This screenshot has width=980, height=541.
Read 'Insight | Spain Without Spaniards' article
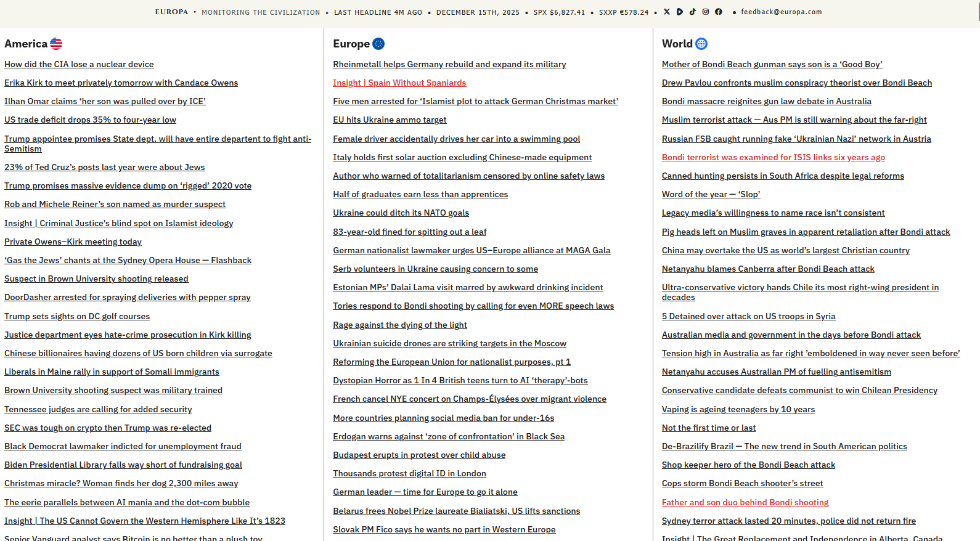pyautogui.click(x=399, y=83)
